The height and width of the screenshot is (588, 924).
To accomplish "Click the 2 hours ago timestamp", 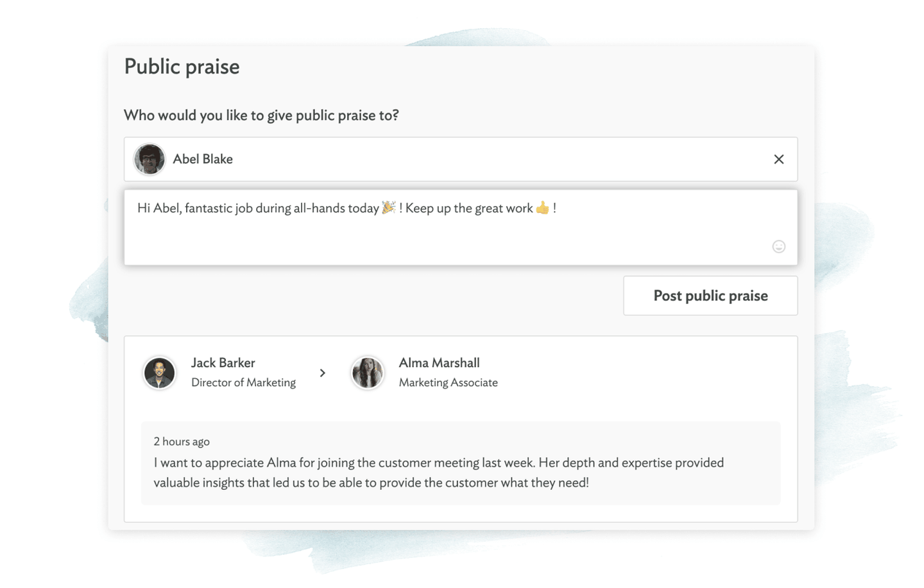I will (182, 441).
